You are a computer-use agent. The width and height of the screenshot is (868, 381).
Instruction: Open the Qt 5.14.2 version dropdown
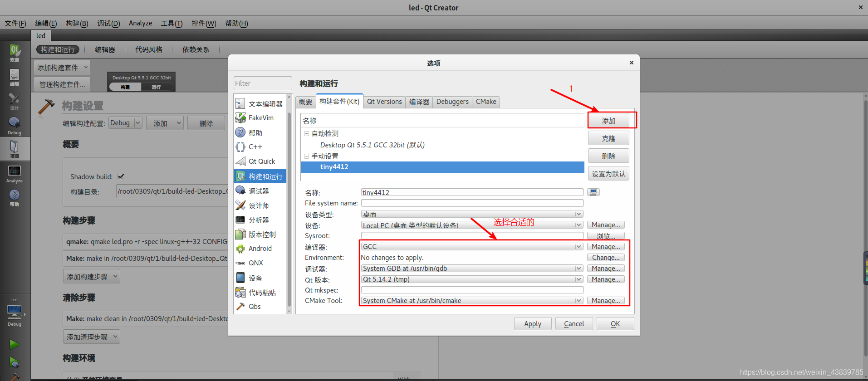click(472, 279)
